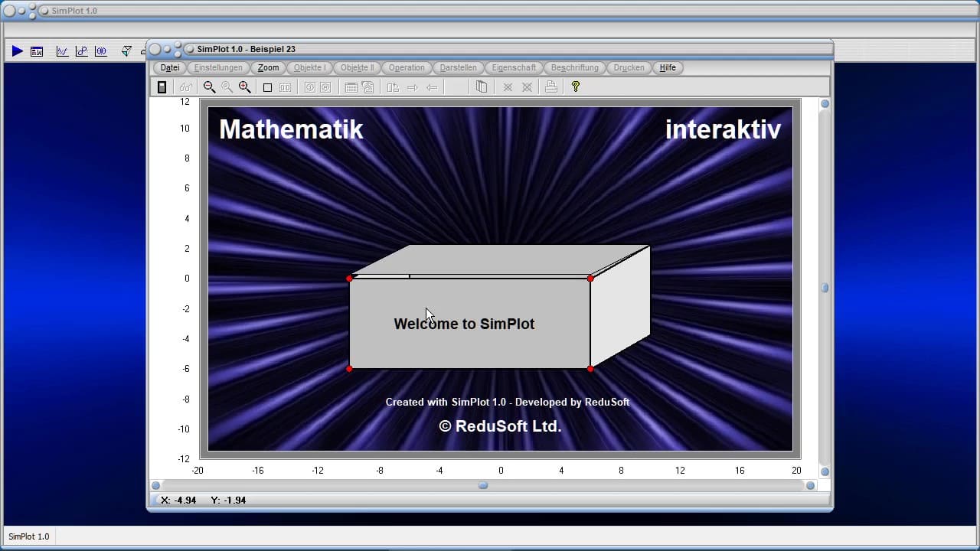Open the Drucken menu
Viewport: 980px width, 551px height.
coord(629,67)
